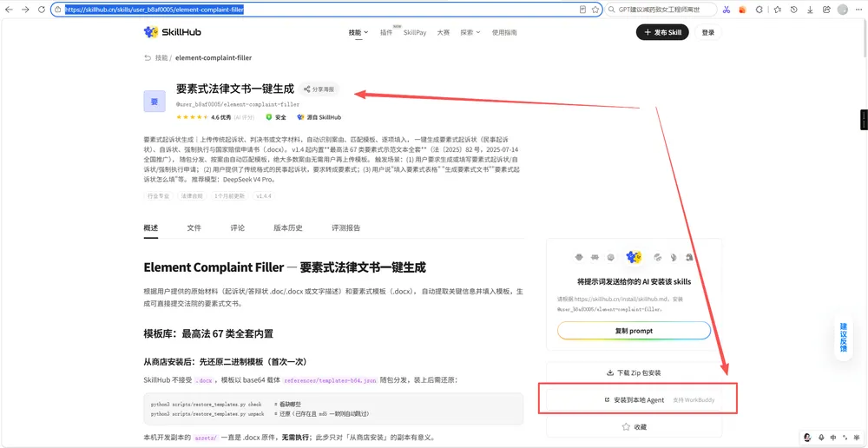This screenshot has width=868, height=448.
Task: Click the 建议反馈 floating feedback widget
Action: tap(843, 337)
